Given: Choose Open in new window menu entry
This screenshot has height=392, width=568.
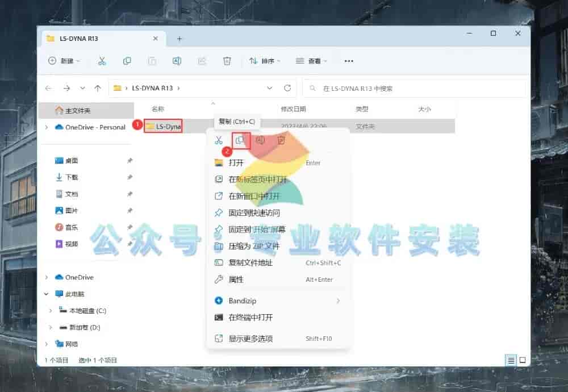Looking at the screenshot, I should pos(278,196).
